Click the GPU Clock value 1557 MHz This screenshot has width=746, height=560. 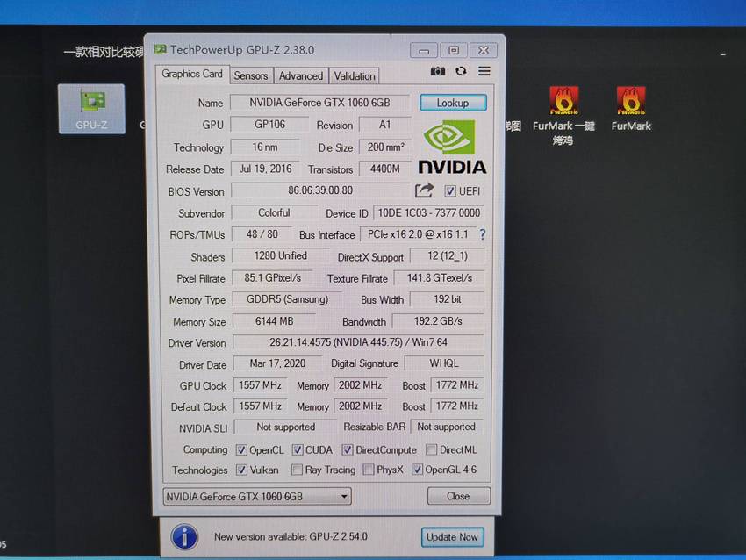(x=261, y=385)
